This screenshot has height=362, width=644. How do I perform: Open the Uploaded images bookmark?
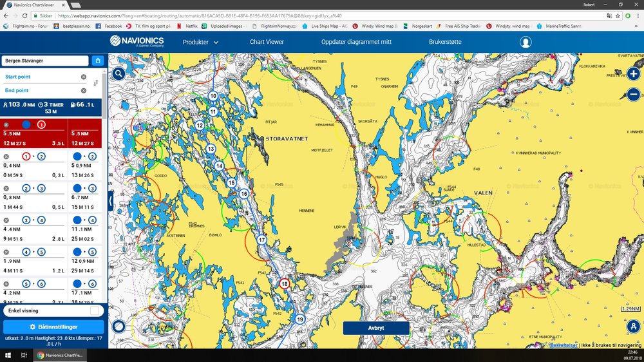(x=223, y=26)
